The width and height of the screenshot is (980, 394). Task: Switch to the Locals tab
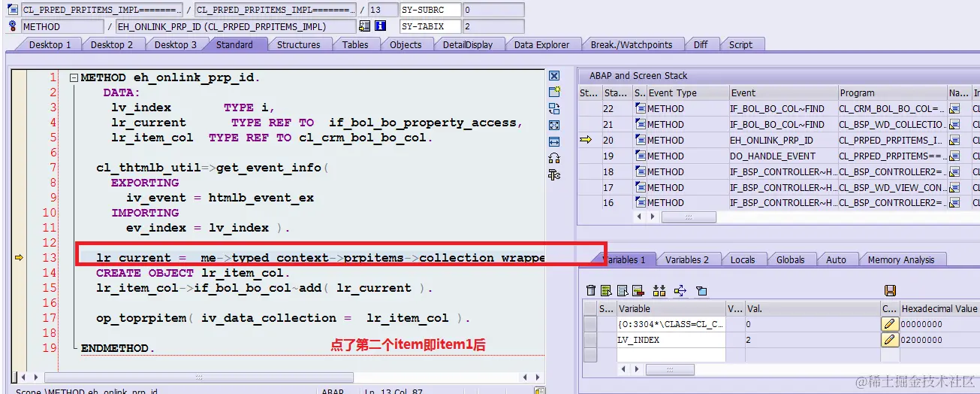[743, 259]
